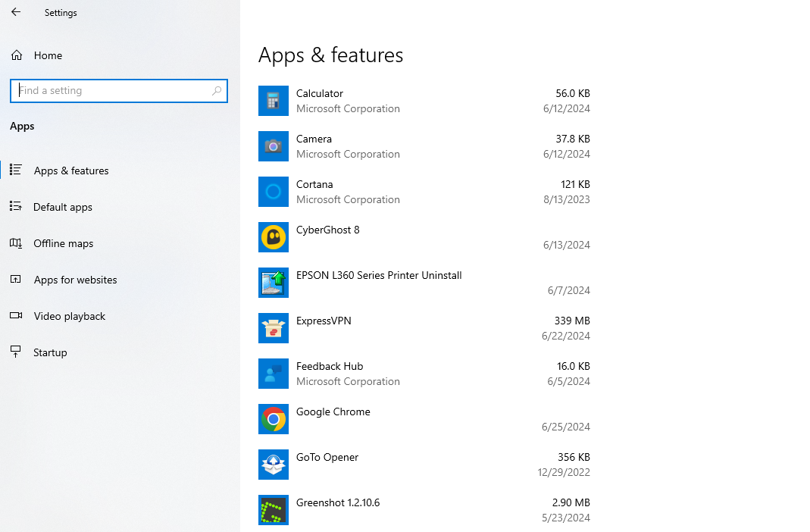
Task: Select the Camera app icon
Action: pos(274,146)
